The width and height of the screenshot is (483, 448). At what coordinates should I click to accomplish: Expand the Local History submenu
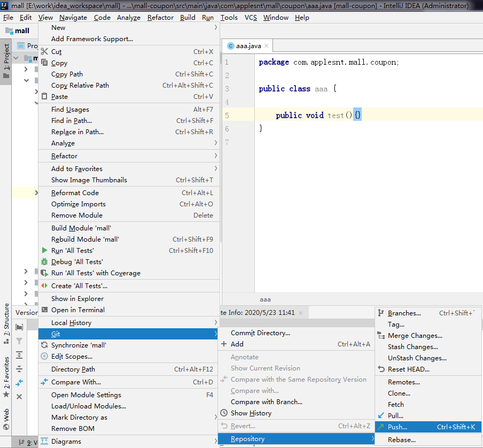[216, 322]
